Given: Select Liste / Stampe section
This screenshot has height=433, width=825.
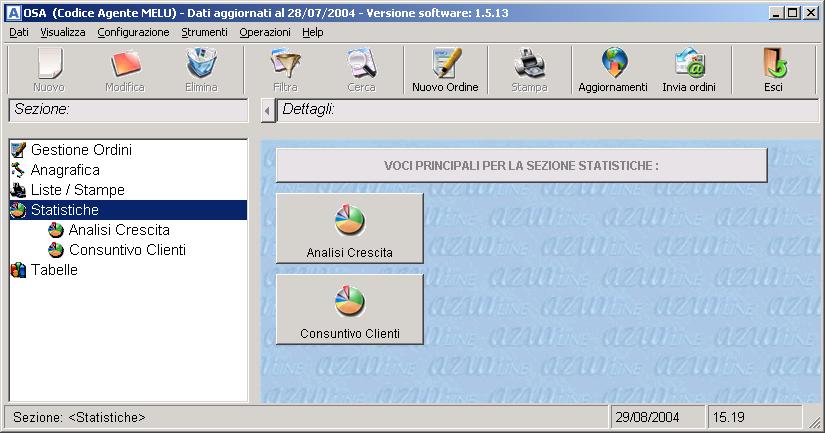Looking at the screenshot, I should 78,190.
